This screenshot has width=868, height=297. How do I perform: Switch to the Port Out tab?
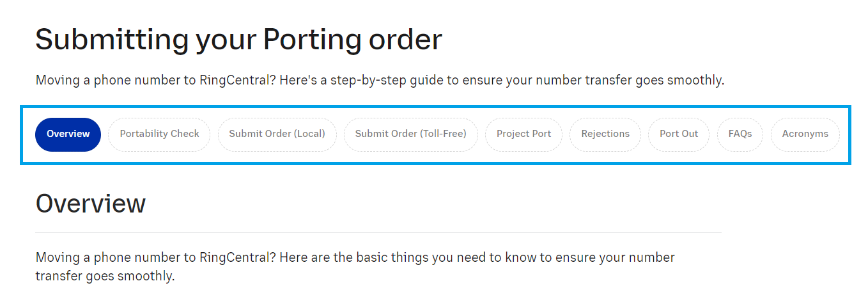(x=679, y=134)
